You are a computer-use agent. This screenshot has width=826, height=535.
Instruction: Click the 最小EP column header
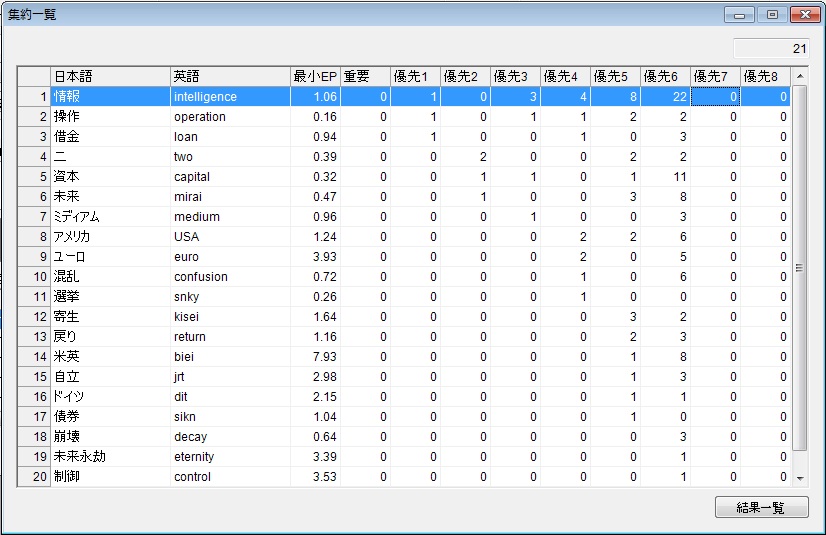(315, 76)
